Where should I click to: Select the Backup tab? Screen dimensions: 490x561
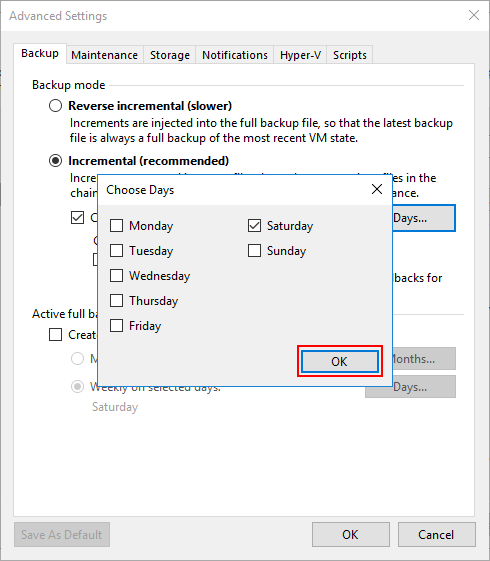point(40,54)
